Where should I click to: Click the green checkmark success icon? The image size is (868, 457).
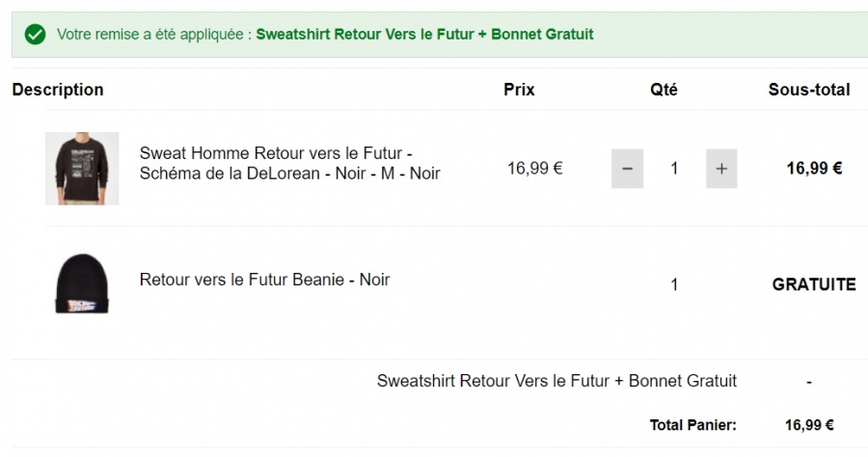(x=35, y=35)
